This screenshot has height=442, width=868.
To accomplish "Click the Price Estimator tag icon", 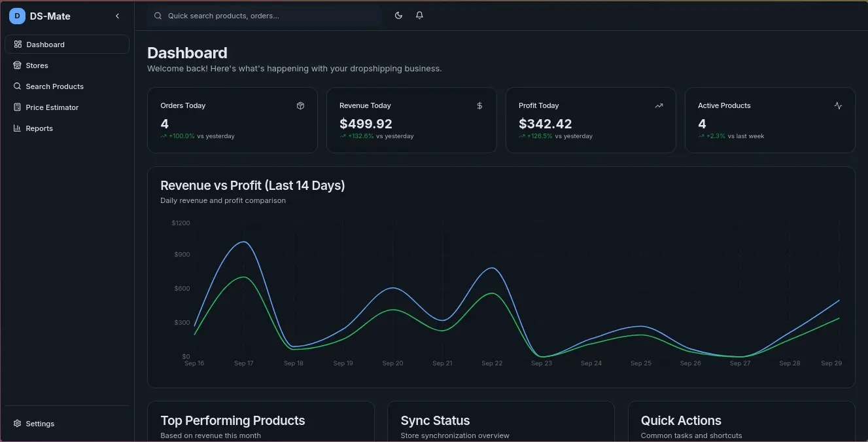I will (x=17, y=107).
